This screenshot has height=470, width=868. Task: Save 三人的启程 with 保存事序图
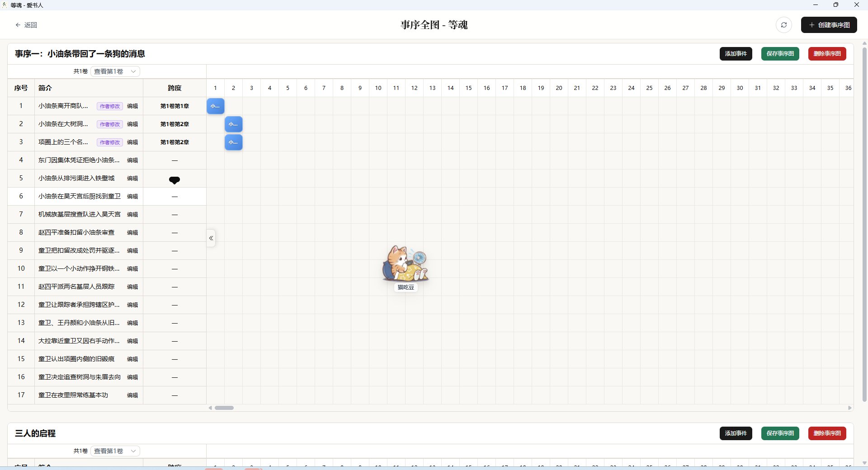pos(780,433)
